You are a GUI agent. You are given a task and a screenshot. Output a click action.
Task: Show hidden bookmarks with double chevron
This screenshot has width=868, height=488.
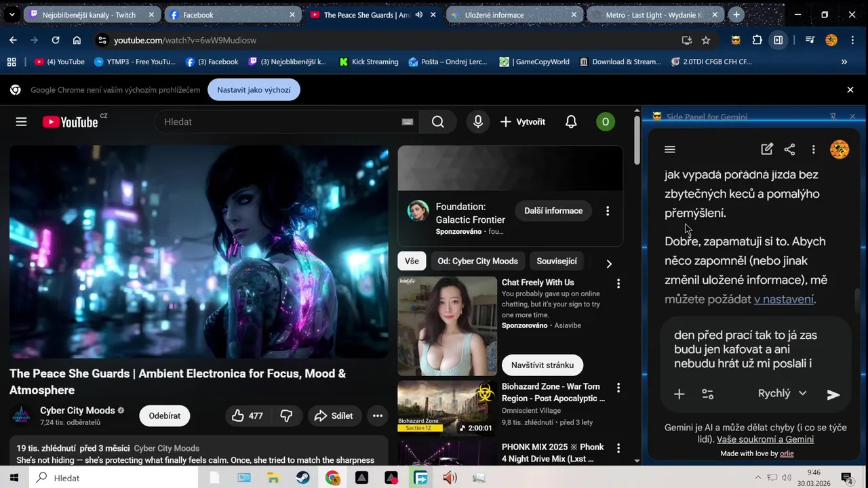(844, 62)
